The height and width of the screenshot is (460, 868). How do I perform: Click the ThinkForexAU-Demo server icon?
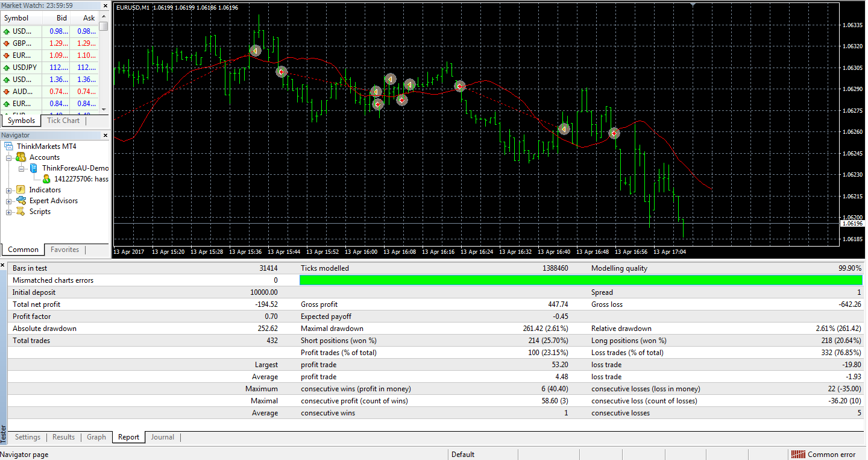click(x=34, y=168)
